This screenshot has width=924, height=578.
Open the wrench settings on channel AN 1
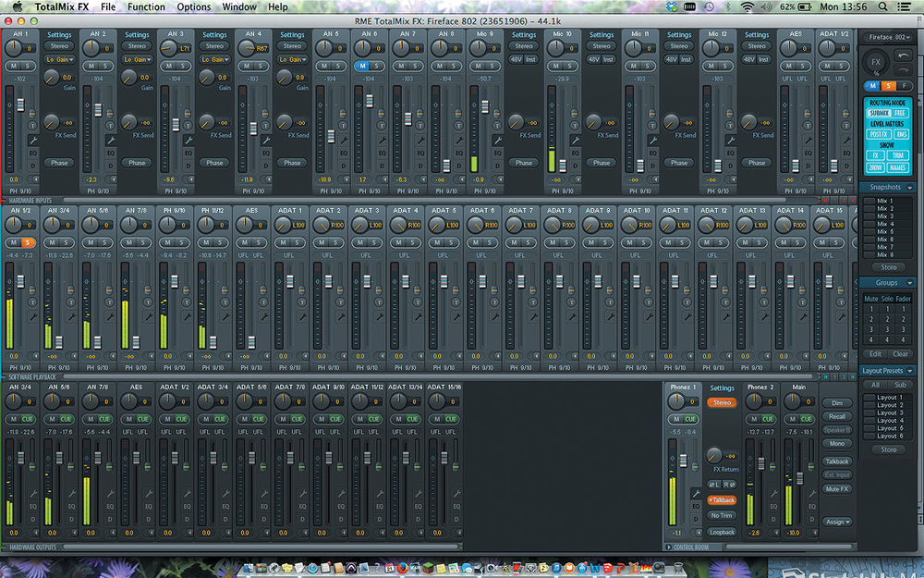click(32, 139)
